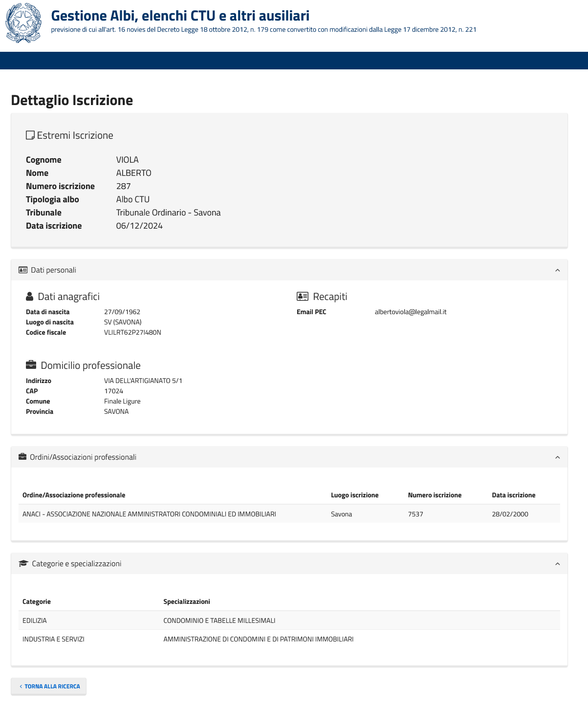Click the Ordini/Associazioni briefcase icon
The height and width of the screenshot is (704, 588).
22,457
